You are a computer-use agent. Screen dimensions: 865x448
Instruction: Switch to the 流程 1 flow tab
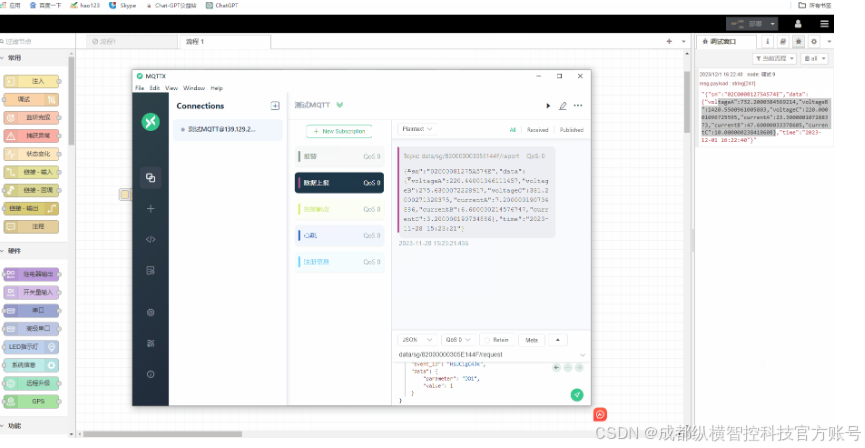pyautogui.click(x=225, y=42)
